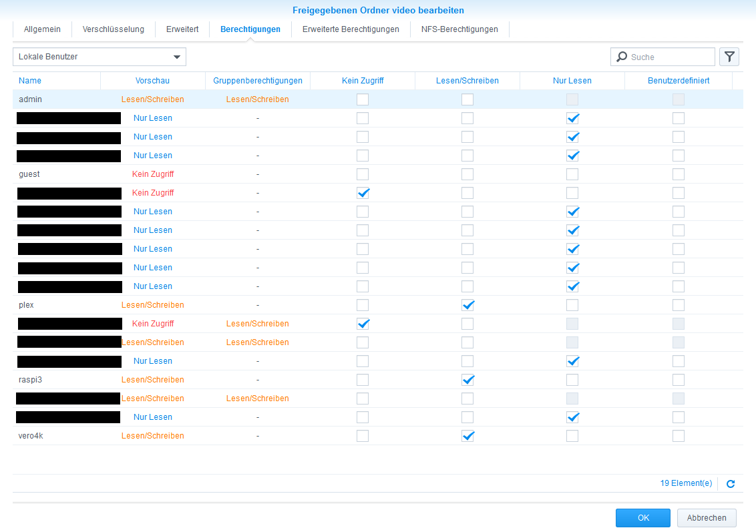Select the raspi3 user name
Viewport: 756px width, 532px height.
(30, 380)
